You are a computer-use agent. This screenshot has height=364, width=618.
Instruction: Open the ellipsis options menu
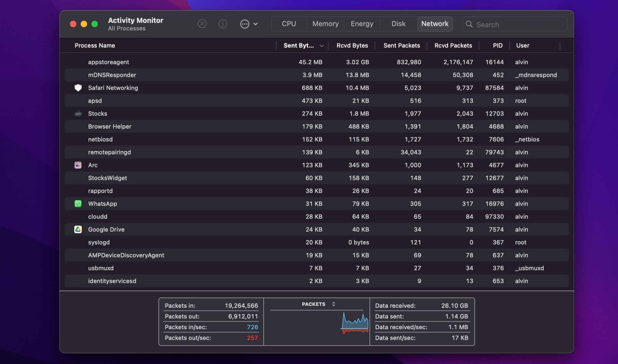(244, 24)
